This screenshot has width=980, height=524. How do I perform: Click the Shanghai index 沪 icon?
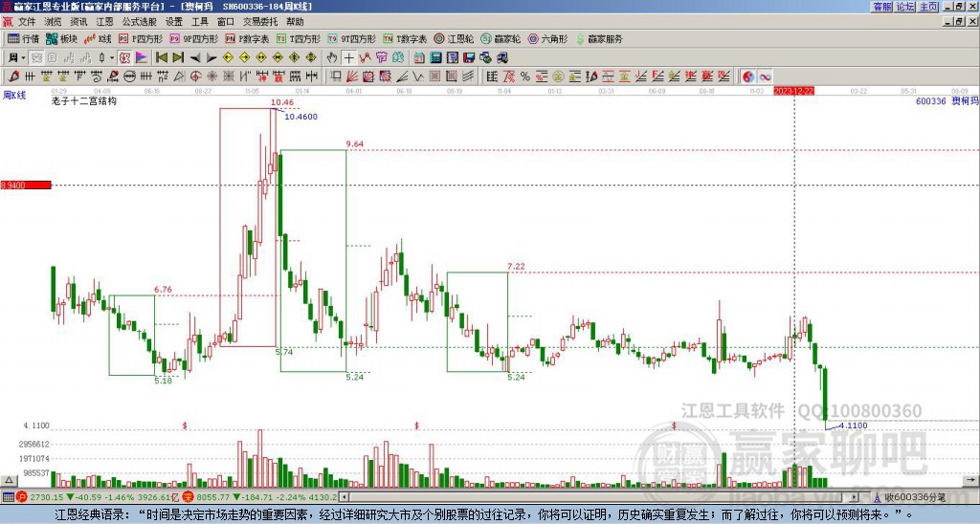coord(22,497)
